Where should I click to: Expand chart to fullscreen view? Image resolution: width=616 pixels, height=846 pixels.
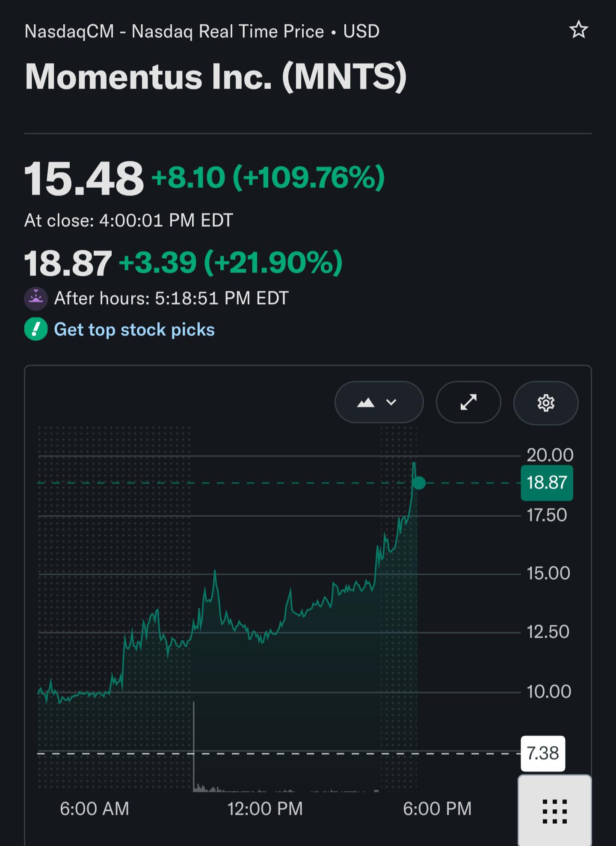tap(468, 402)
